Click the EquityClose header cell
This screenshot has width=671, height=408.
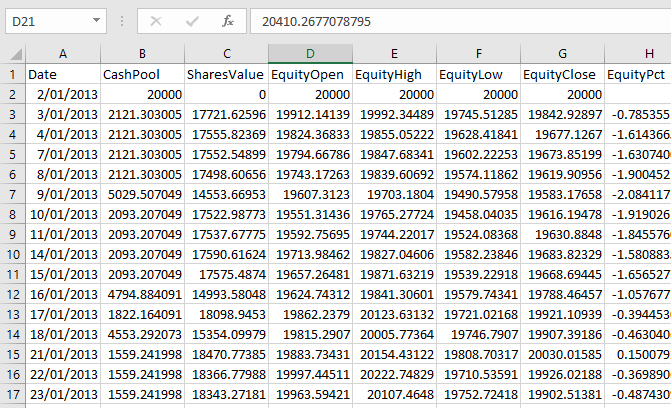(x=562, y=74)
